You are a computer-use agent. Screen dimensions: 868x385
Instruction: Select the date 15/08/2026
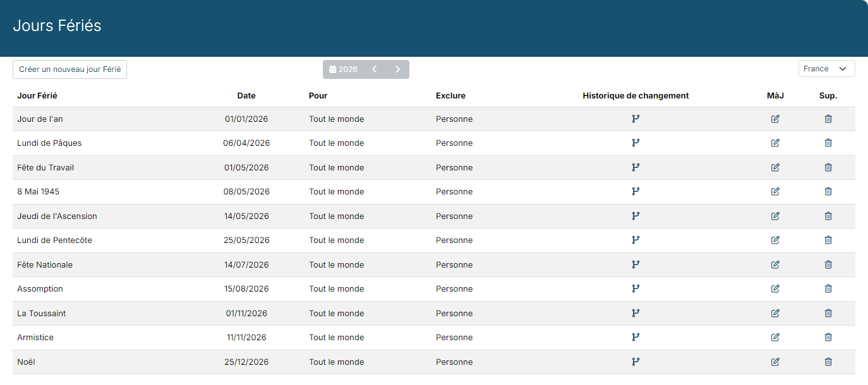tap(246, 288)
